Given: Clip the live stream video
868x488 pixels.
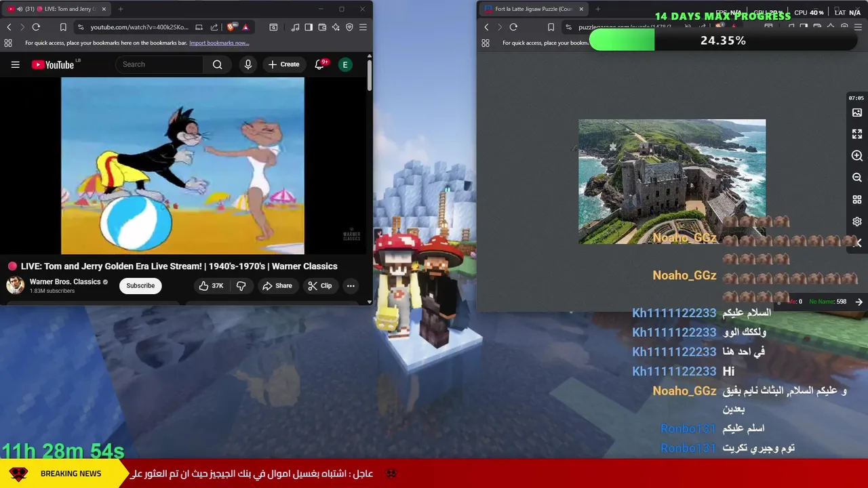Looking at the screenshot, I should pos(319,286).
